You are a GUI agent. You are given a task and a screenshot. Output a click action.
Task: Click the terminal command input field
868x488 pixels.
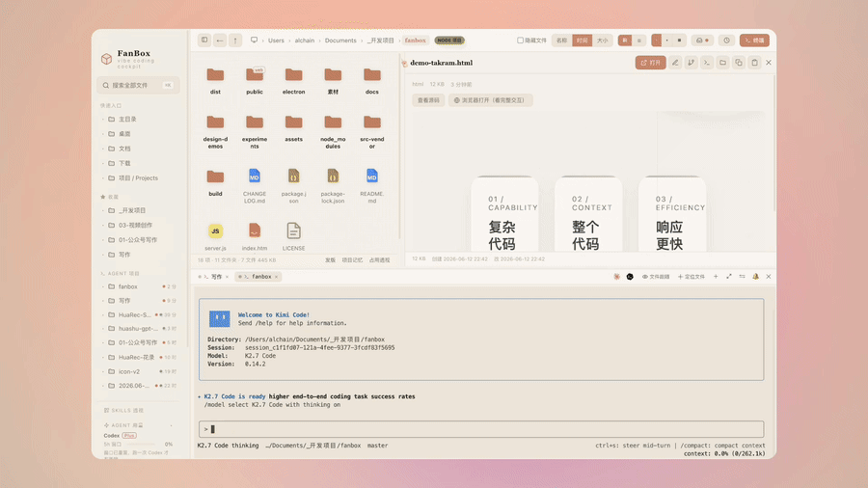(x=481, y=429)
